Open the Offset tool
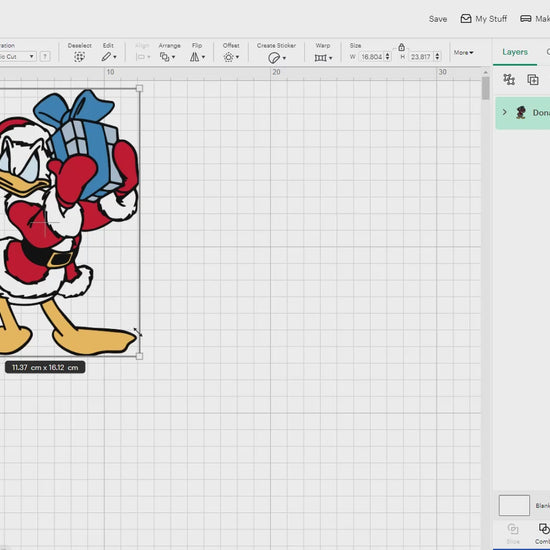This screenshot has height=550, width=550. (x=231, y=57)
